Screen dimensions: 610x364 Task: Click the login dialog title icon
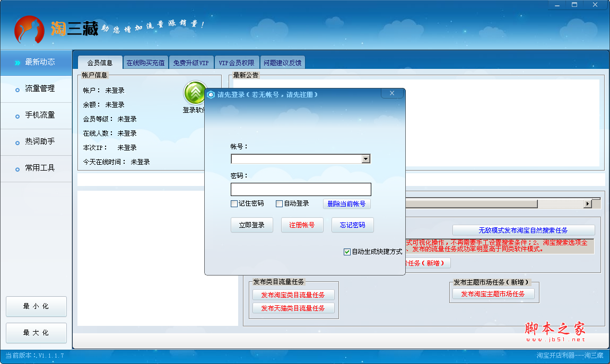211,94
